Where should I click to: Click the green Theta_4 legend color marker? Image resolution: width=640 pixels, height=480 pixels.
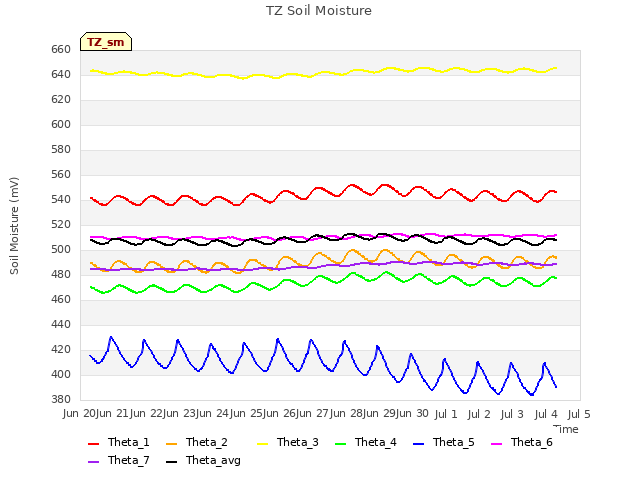pos(340,443)
